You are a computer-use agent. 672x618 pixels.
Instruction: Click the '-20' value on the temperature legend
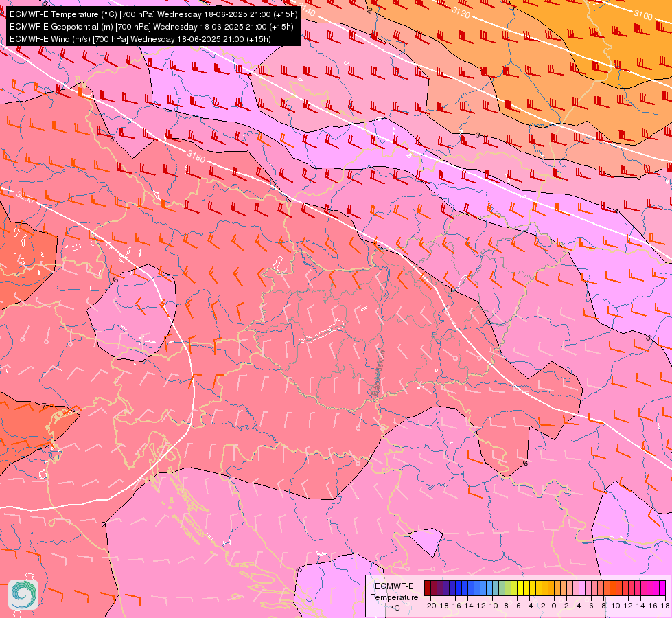point(430,606)
